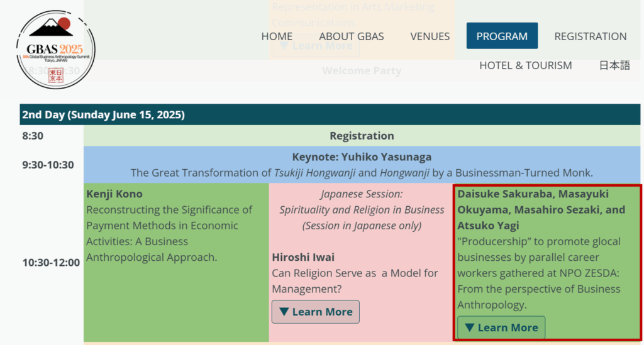644x345 pixels.
Task: Click Daisuke Sakuraba presenters heading
Action: pos(541,210)
